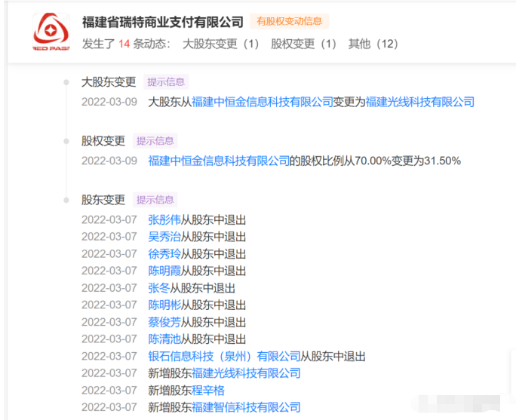
Task: Click timeline dot beside 股权变更 heading
Action: tap(66, 141)
